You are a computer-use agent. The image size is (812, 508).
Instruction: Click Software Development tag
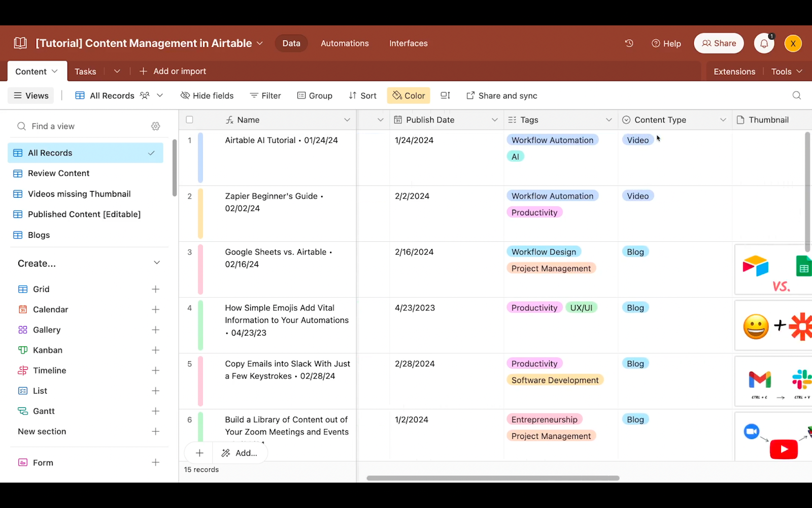[555, 380]
